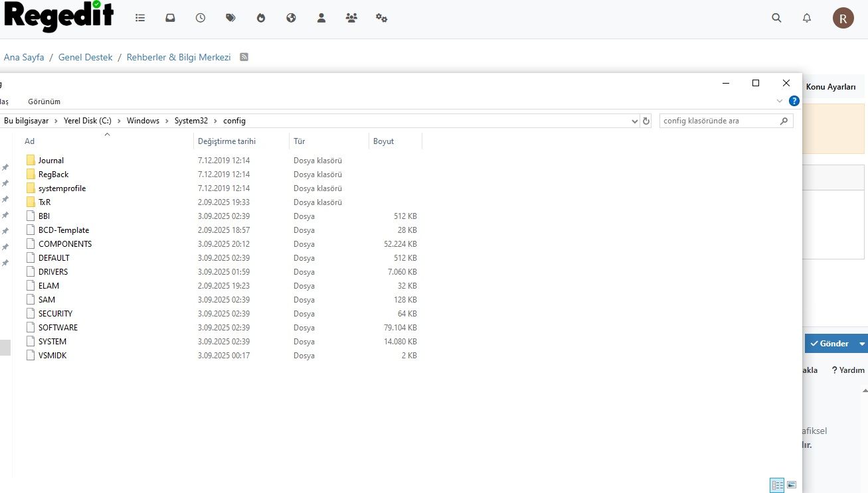Select the VSMIDK file
This screenshot has height=493, width=868.
(x=52, y=355)
